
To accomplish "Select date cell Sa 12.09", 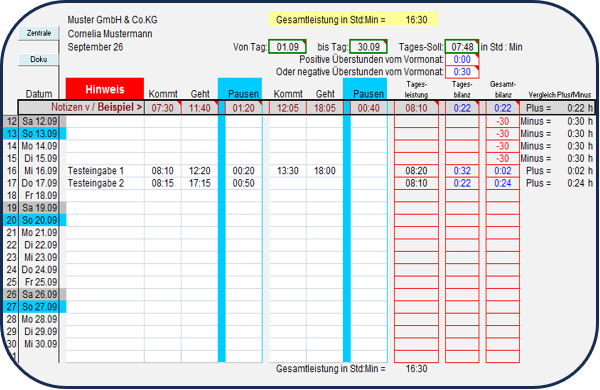I will (x=39, y=121).
